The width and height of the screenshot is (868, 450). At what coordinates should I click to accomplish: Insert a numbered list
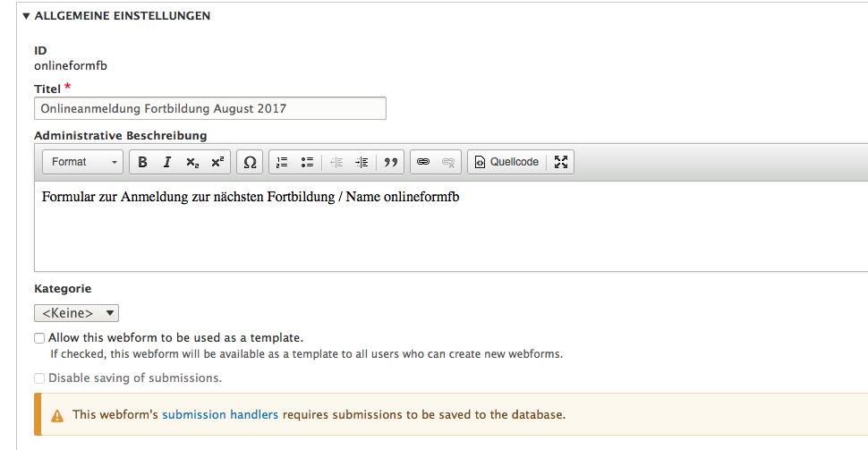(282, 162)
